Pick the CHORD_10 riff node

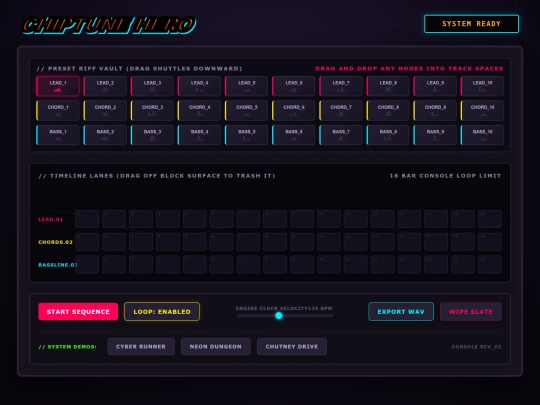[x=482, y=111]
